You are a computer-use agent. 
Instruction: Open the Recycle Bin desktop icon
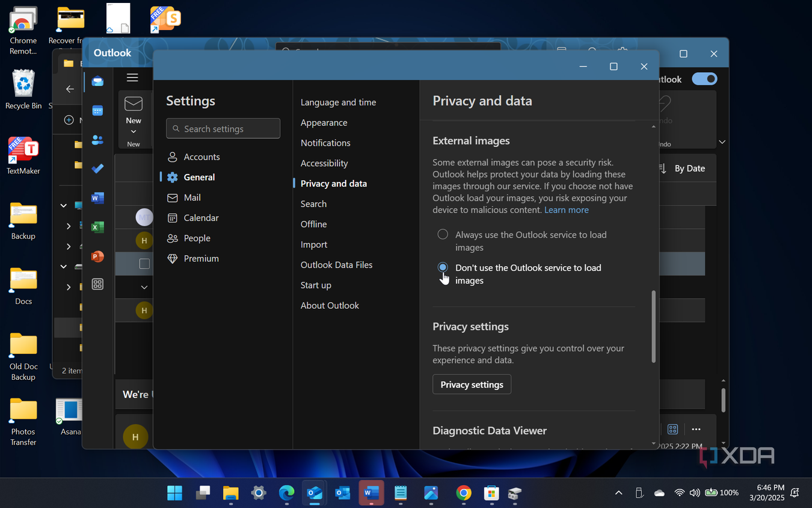coord(23,90)
